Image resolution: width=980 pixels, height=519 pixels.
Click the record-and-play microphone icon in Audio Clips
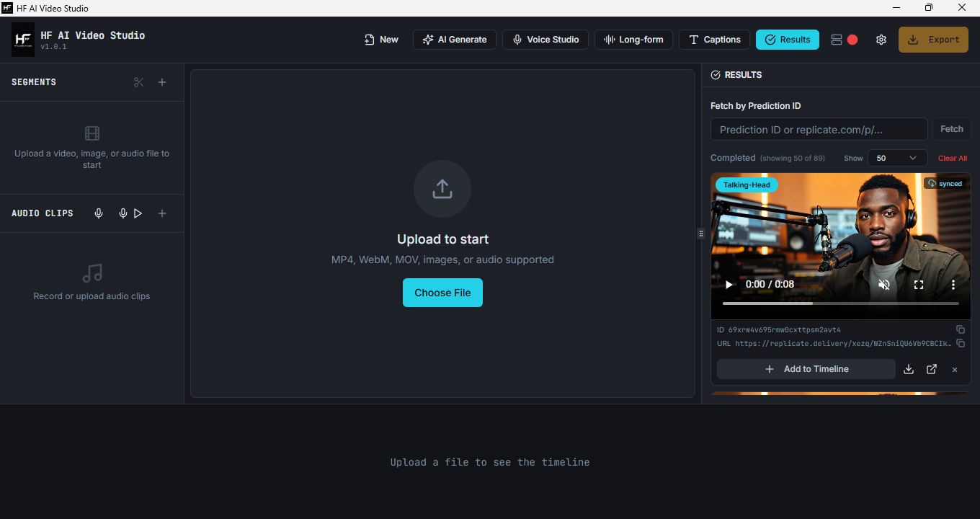point(130,213)
